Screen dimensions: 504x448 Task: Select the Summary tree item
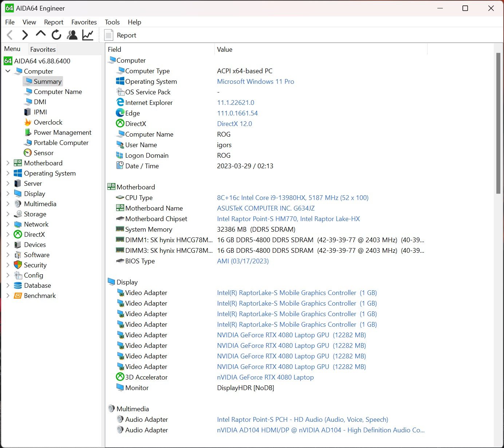43,81
